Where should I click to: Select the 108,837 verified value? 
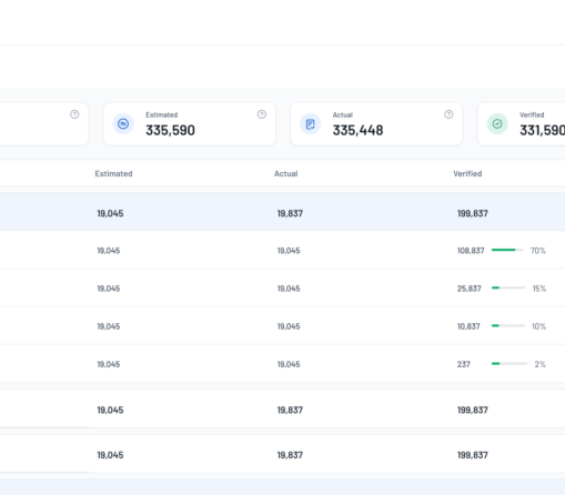pyautogui.click(x=471, y=250)
